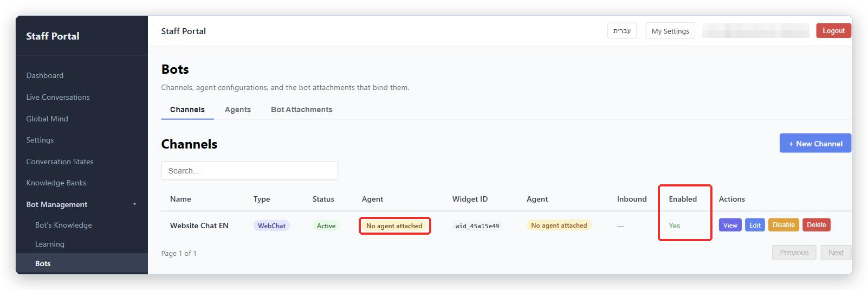Viewport: 868px width, 290px height.
Task: Switch to the Agents tab
Action: pos(238,109)
